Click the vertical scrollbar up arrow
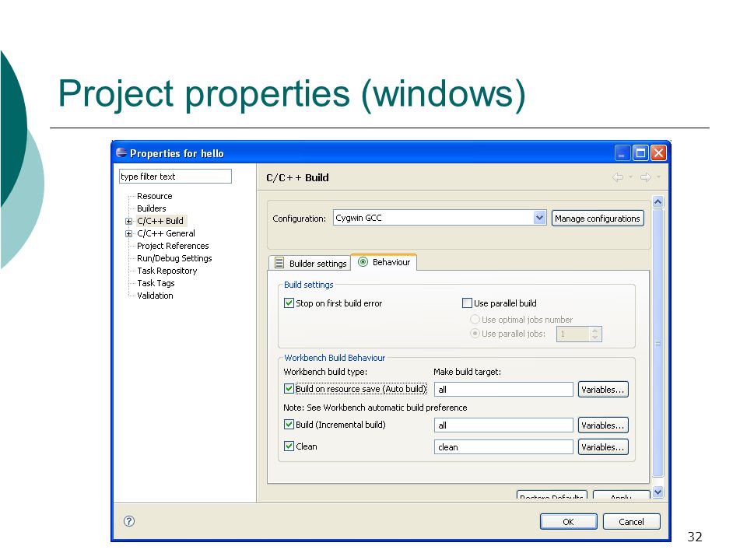 pyautogui.click(x=658, y=201)
